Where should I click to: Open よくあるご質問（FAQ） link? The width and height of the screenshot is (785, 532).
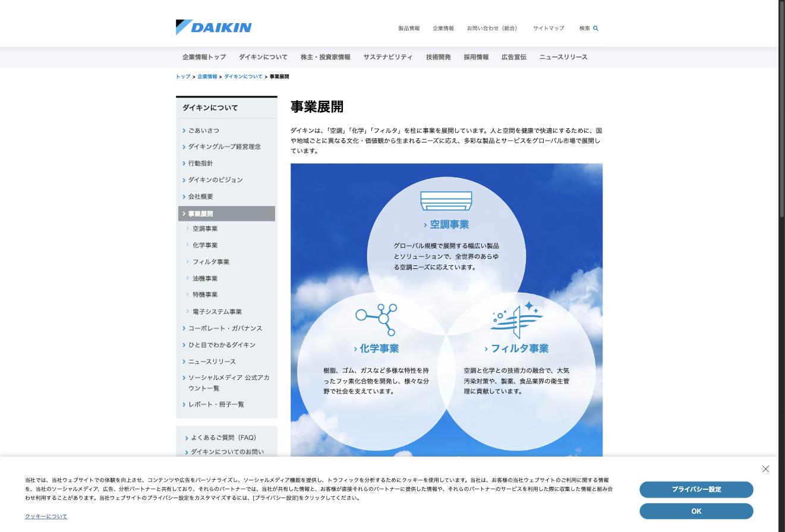224,438
